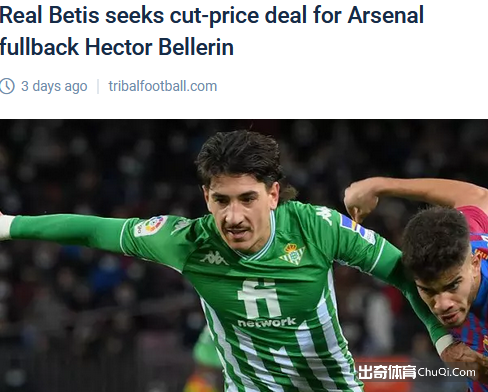The width and height of the screenshot is (488, 392).
Task: Click "Real Betis" in the headline
Action: click(49, 15)
